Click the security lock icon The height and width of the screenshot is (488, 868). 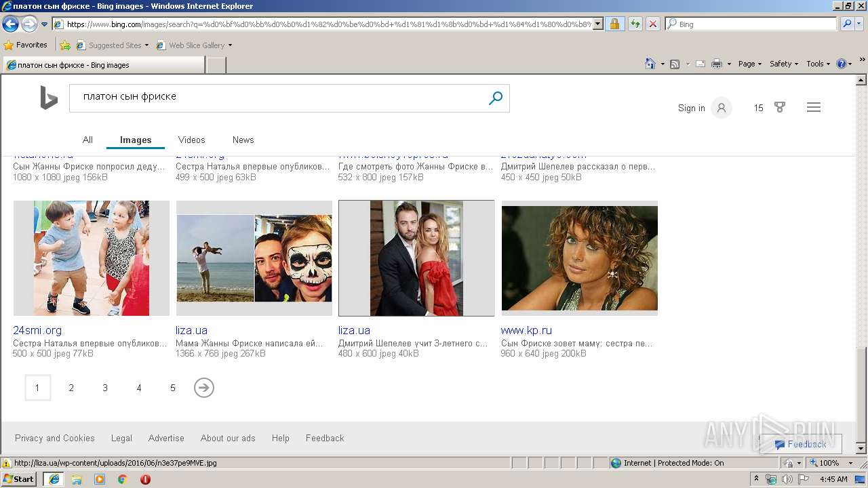pyautogui.click(x=614, y=24)
